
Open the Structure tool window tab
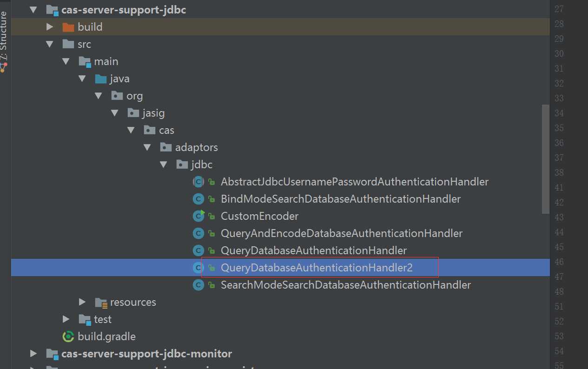(x=4, y=37)
